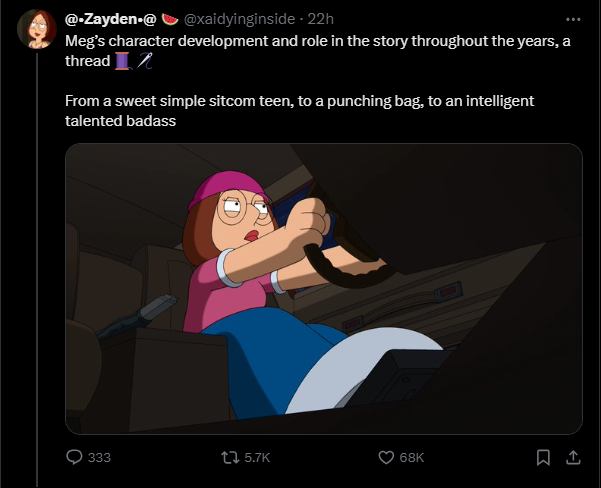Open the author's profile avatar picture
Screen dimensions: 601x488
point(37,29)
